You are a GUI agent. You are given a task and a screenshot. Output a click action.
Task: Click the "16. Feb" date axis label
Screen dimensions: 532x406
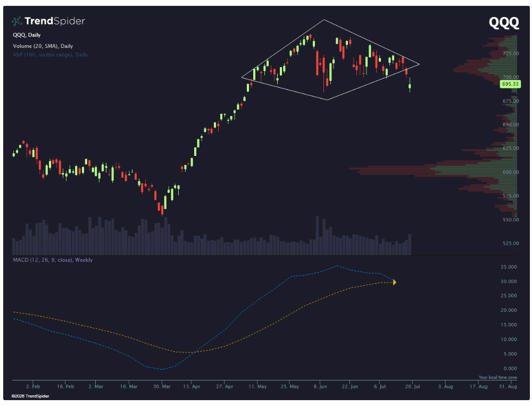[65, 387]
